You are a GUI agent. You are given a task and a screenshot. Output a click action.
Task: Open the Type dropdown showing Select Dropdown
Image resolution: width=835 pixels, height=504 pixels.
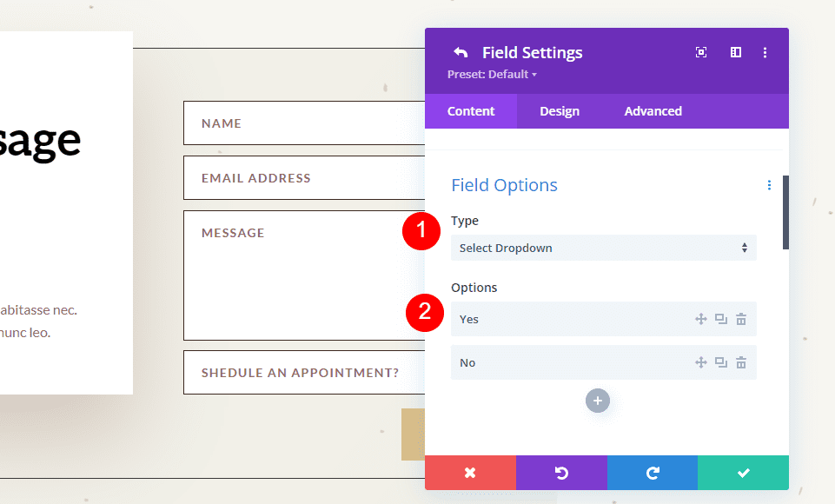[603, 248]
